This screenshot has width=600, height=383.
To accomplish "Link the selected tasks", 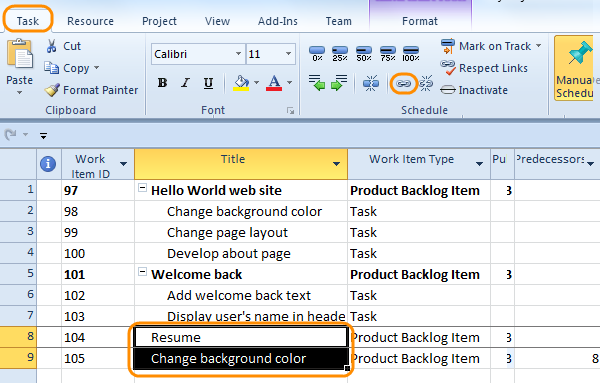I will [x=403, y=83].
